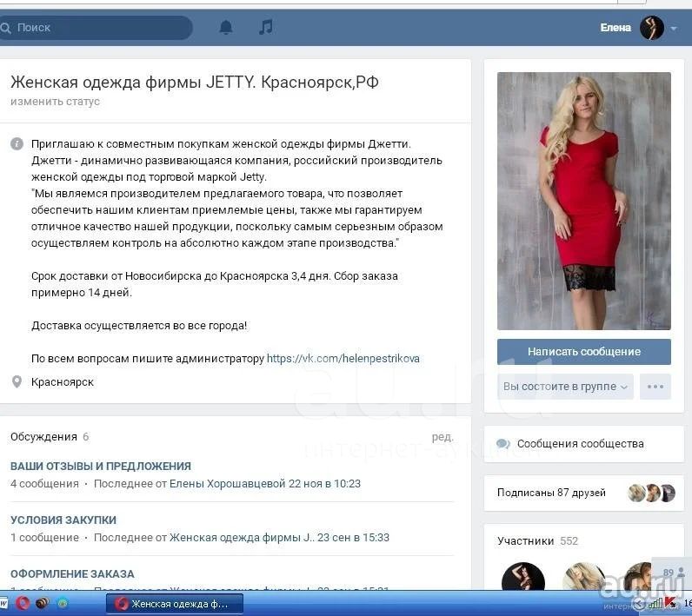Open the notifications bell icon

pyautogui.click(x=226, y=27)
